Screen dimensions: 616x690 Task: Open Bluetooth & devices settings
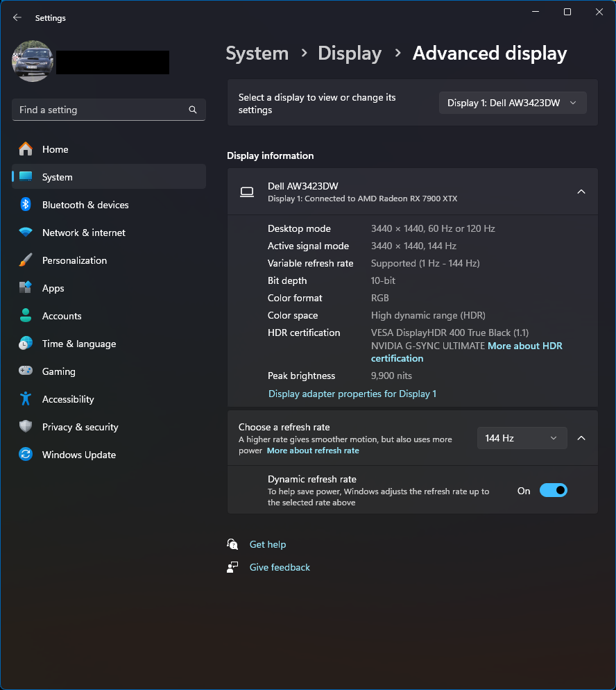tap(109, 205)
